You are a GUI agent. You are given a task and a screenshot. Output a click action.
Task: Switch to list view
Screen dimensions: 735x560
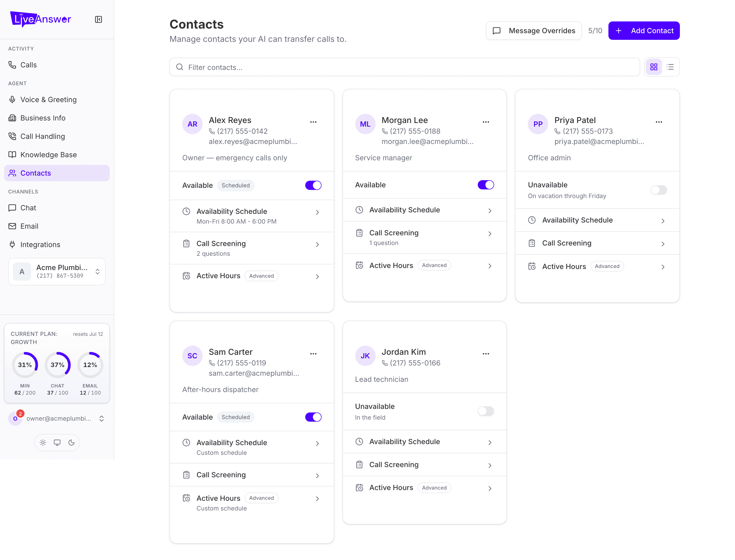(670, 67)
